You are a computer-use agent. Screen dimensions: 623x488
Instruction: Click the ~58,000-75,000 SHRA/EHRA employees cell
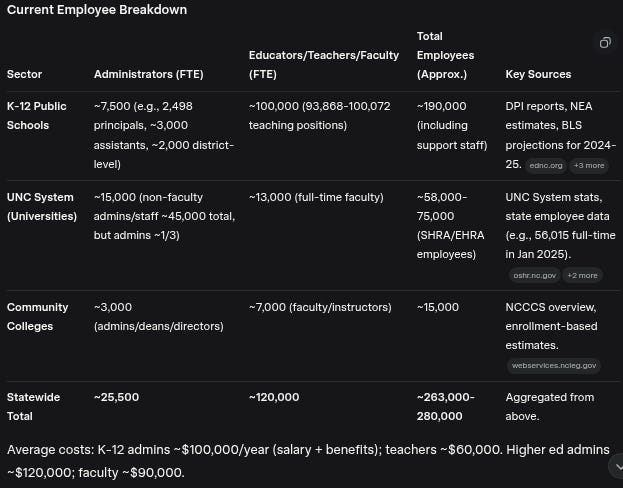[x=450, y=226]
